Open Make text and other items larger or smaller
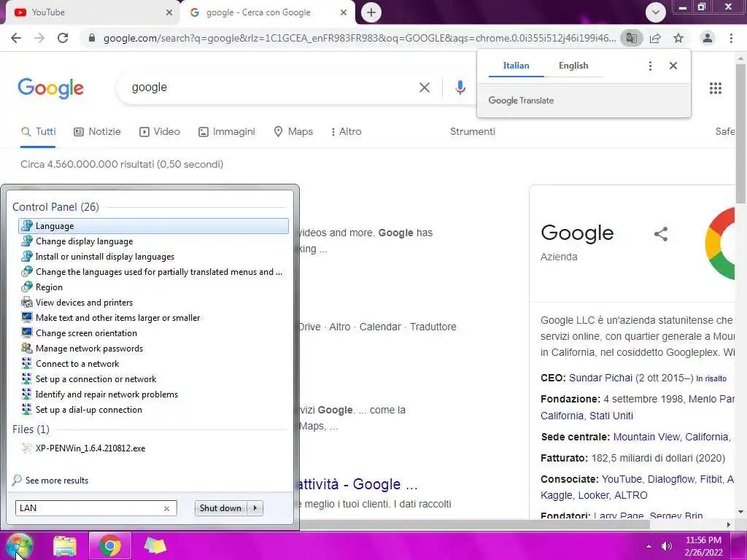Viewport: 747px width, 560px height. pos(153,318)
